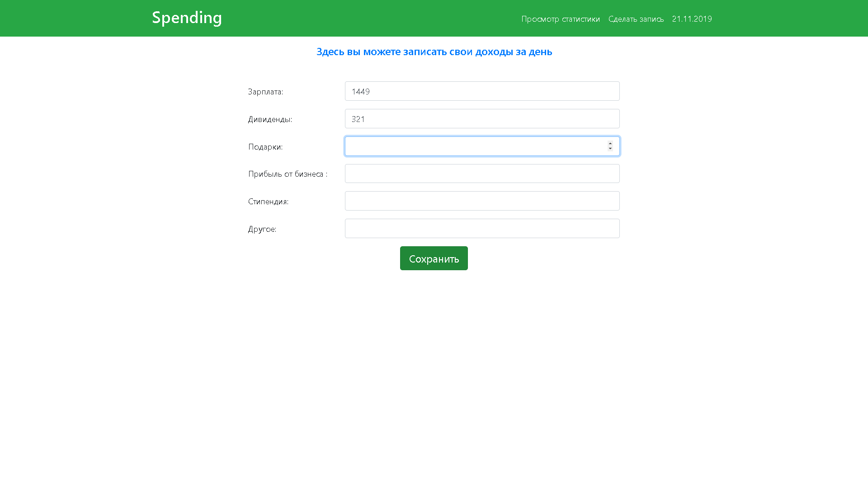Click the Подарки field label

pyautogui.click(x=265, y=147)
